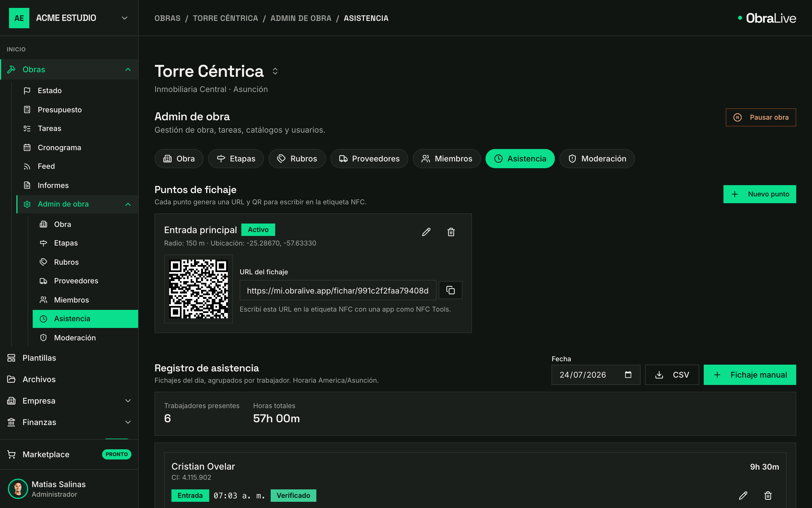This screenshot has width=812, height=508.
Task: Click the Pausar obra button
Action: [761, 117]
